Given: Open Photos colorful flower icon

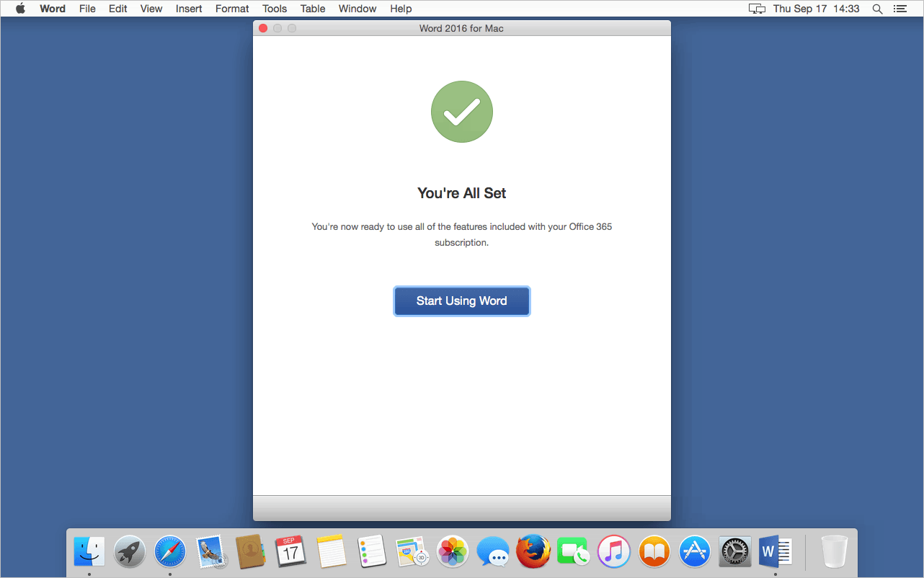Looking at the screenshot, I should [453, 552].
